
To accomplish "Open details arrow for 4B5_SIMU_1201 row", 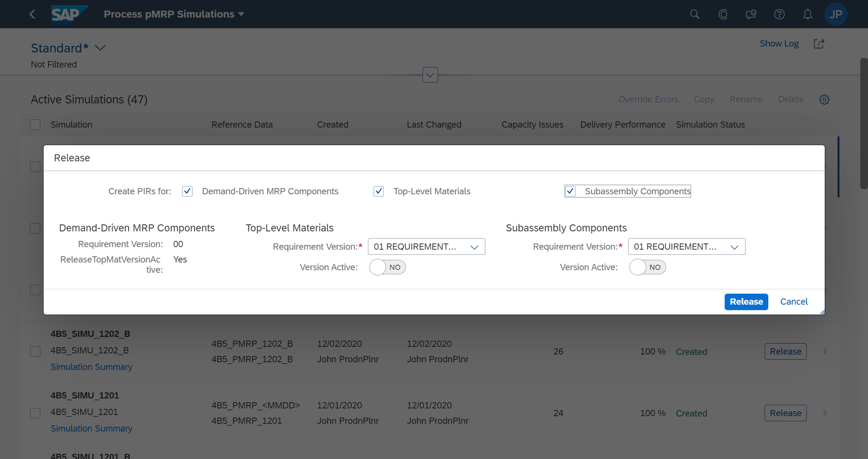I will click(825, 413).
